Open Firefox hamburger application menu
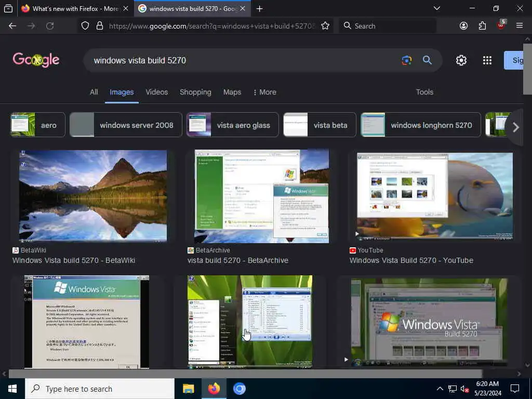 point(519,26)
